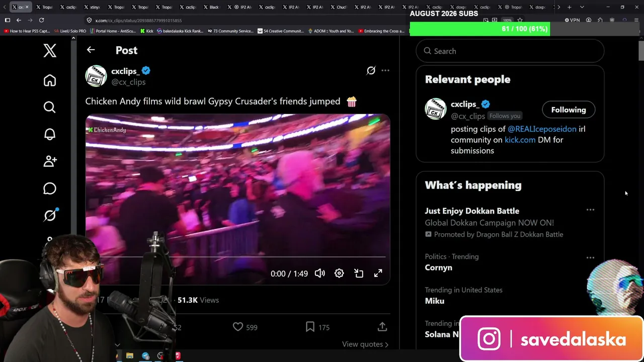Open cxclips_ avatar in Relevant people
Screen dimensions: 644x362
click(436, 109)
